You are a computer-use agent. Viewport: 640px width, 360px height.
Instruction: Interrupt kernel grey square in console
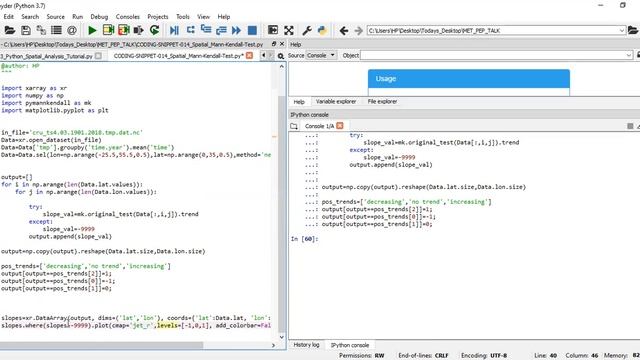click(x=630, y=126)
